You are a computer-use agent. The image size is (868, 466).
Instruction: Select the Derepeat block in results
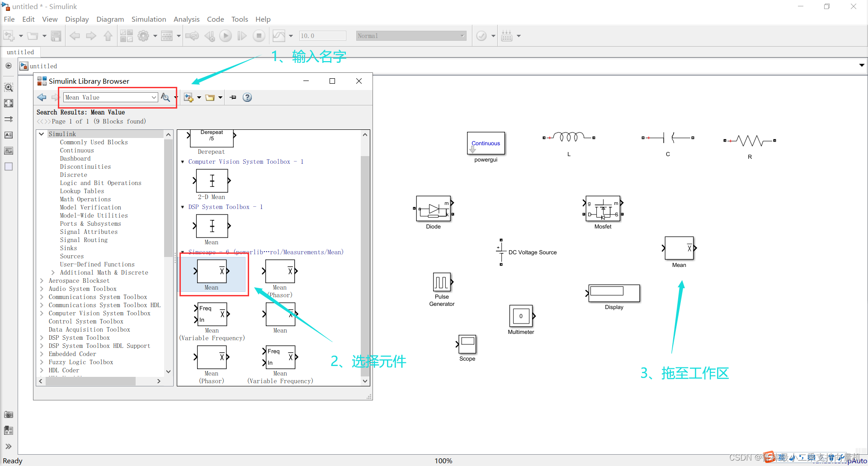coord(212,142)
